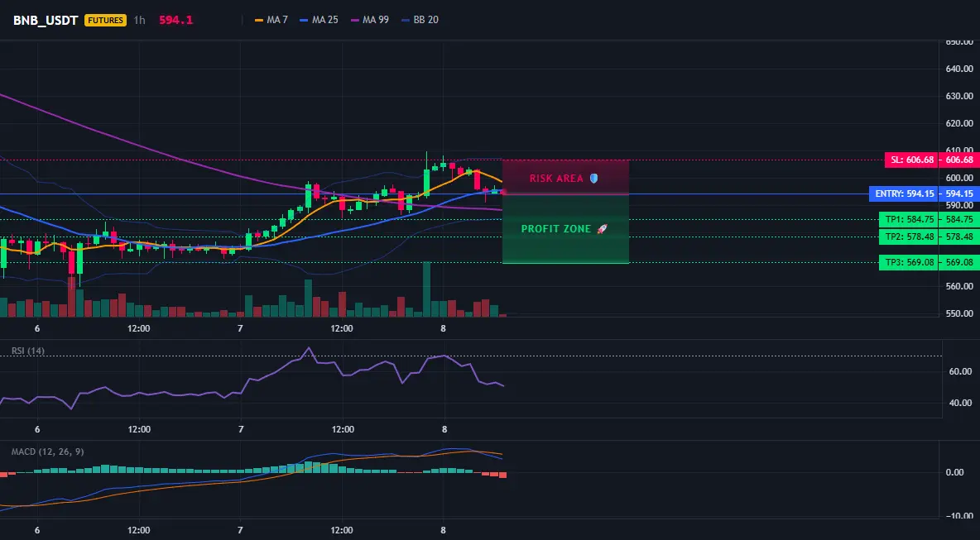Screen dimensions: 980x540
Task: Click the TP2: 578.48 label
Action: point(910,237)
